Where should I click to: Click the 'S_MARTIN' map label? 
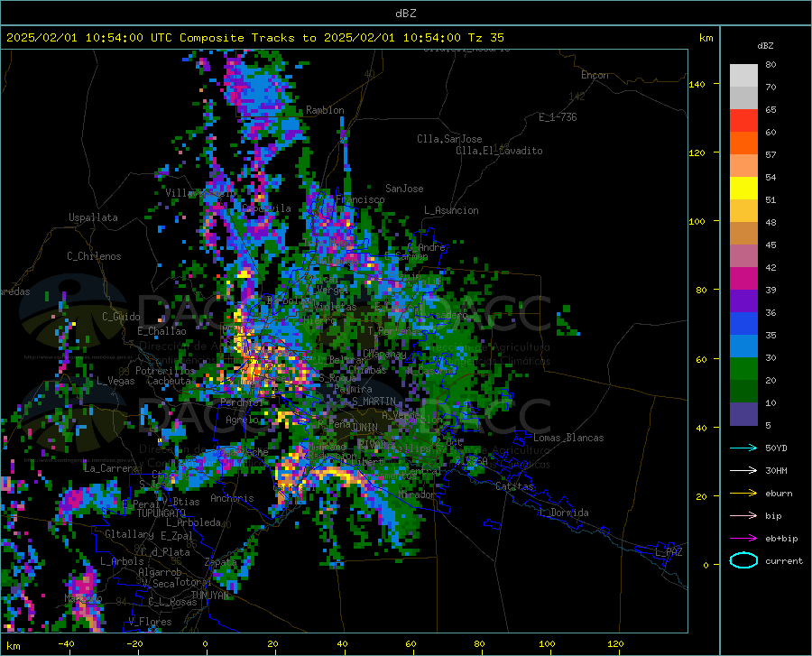tap(374, 402)
